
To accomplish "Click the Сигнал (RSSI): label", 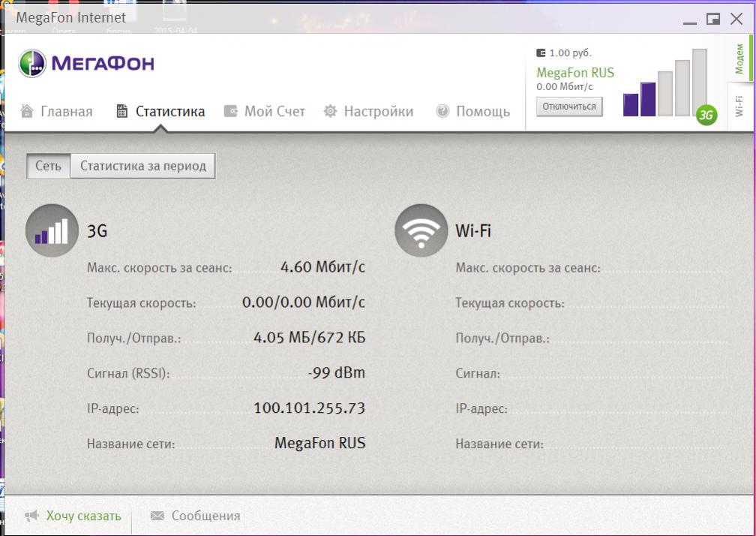I will (128, 373).
